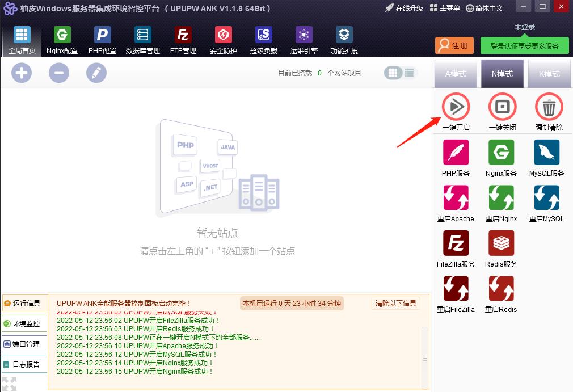Toggle the Nginx服务 icon
This screenshot has height=392, width=573.
tap(501, 153)
